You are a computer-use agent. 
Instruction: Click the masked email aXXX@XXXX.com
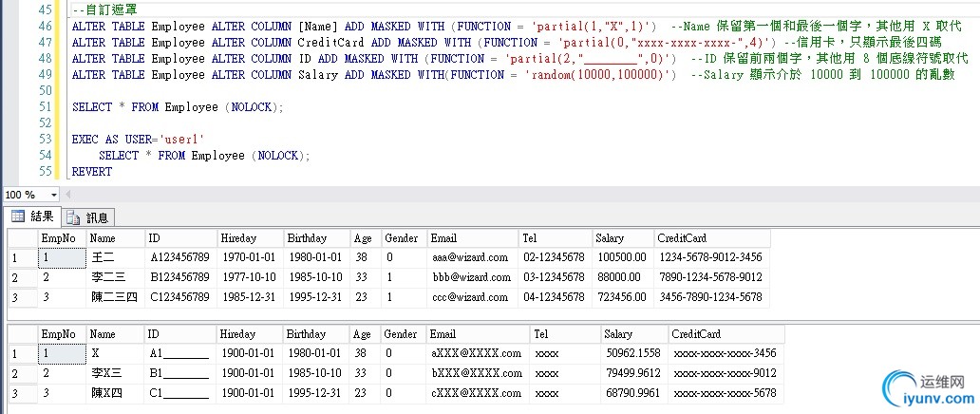click(x=478, y=353)
